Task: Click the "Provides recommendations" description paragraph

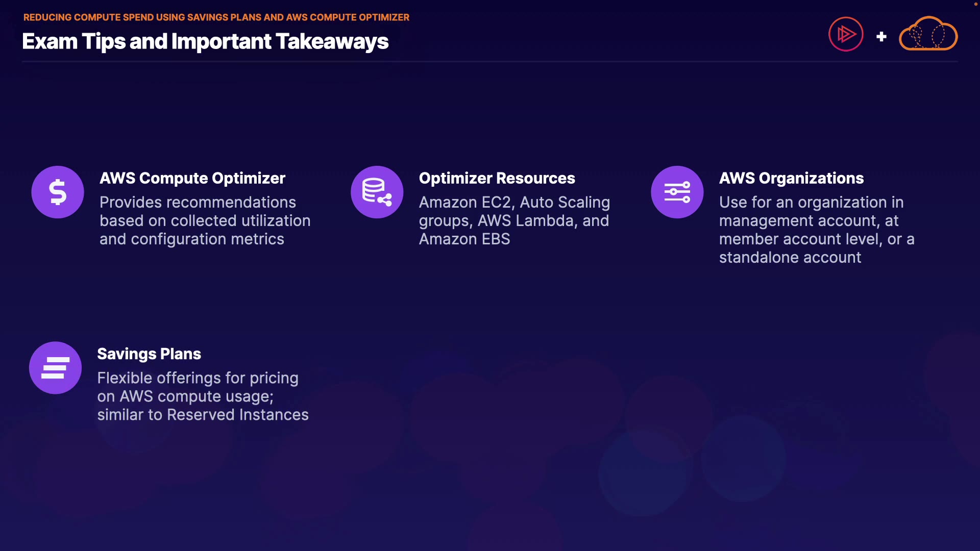Action: click(x=205, y=221)
